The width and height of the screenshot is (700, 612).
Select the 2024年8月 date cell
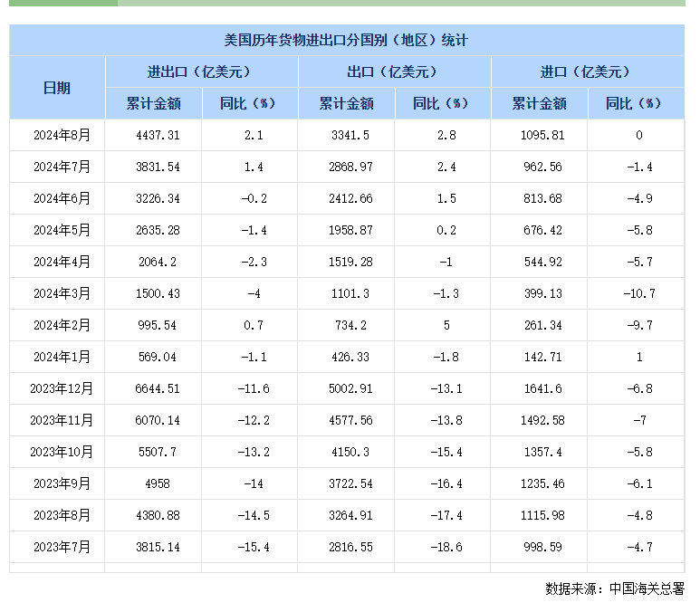pyautogui.click(x=62, y=135)
